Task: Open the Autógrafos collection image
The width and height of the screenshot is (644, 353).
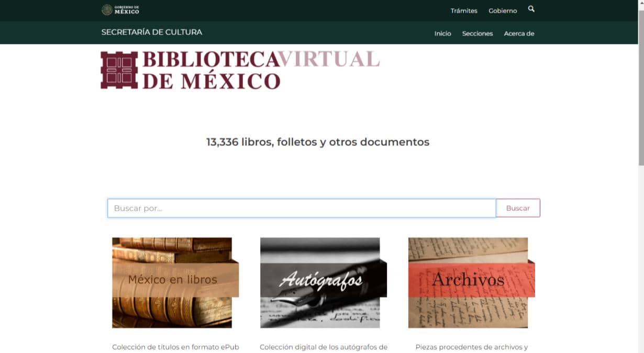Action: point(324,283)
